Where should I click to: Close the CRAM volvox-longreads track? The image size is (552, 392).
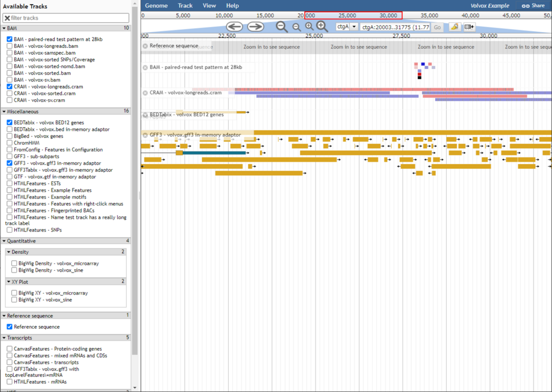[145, 93]
